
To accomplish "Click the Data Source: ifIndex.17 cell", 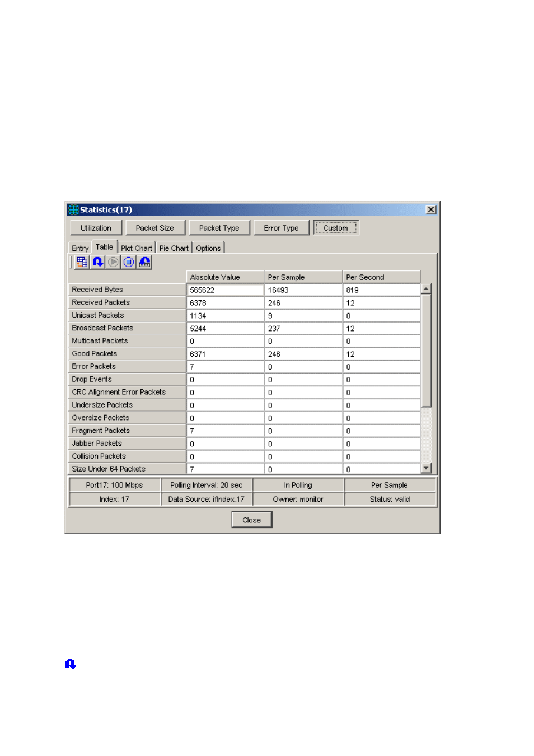I will 207,499.
